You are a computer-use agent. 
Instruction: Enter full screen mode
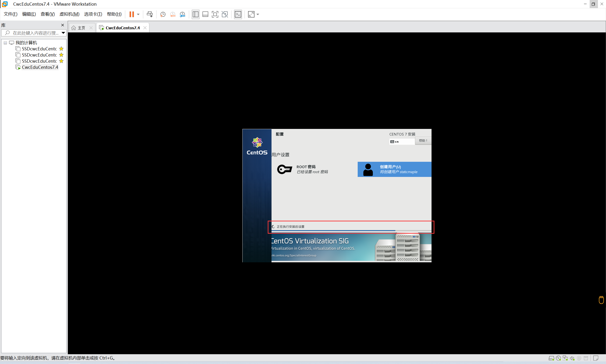(x=215, y=14)
